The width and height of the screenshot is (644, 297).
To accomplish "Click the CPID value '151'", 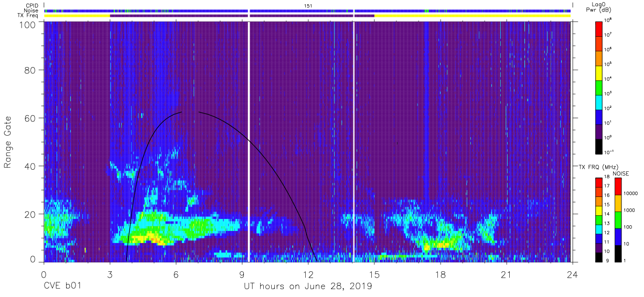I will [308, 5].
